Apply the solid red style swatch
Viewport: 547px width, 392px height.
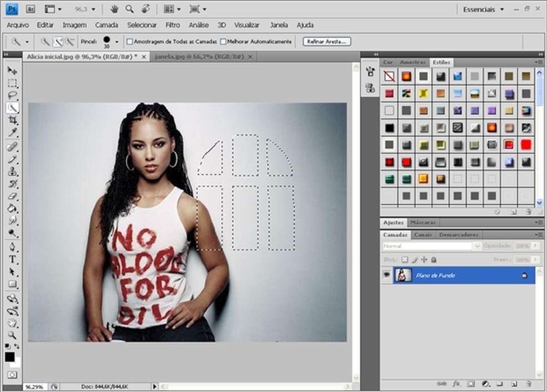coord(526,145)
